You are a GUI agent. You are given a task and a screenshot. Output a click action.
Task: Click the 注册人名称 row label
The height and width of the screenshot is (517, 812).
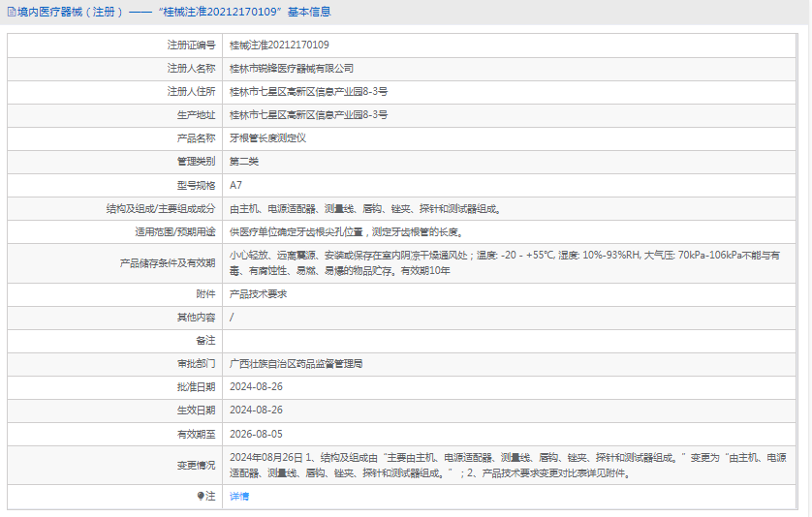[191, 69]
